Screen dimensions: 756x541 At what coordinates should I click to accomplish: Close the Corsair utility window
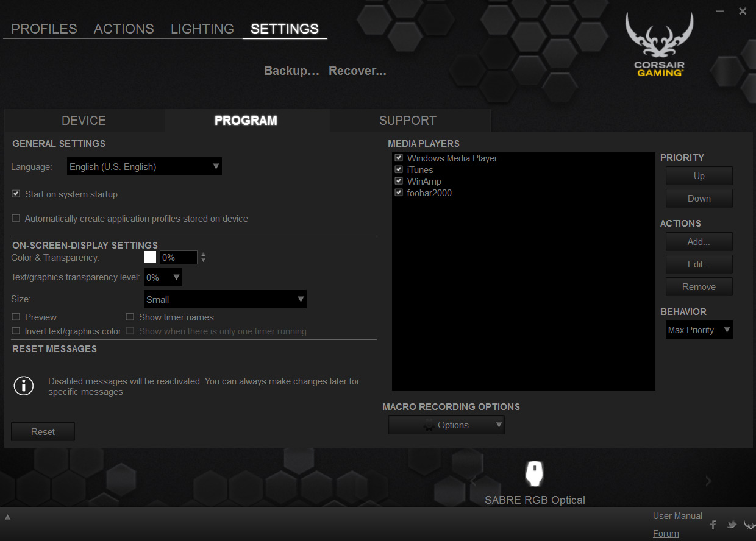[x=743, y=11]
